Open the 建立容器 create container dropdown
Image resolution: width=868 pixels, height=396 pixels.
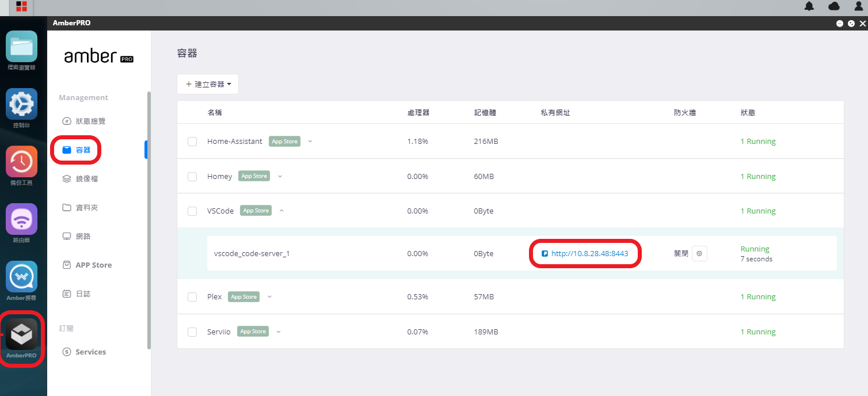point(208,84)
